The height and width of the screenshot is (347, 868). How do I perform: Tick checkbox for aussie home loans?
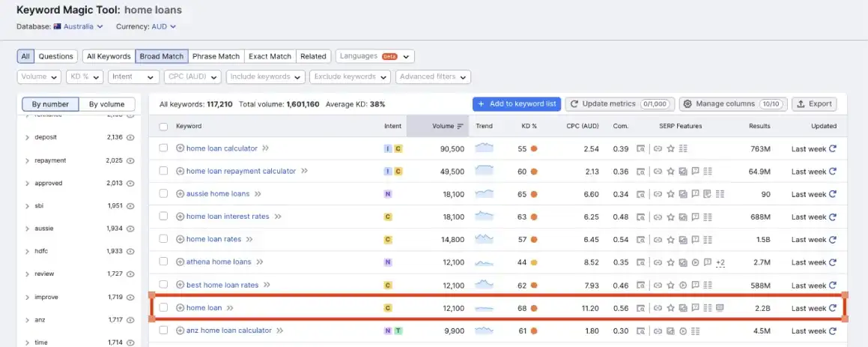click(163, 193)
